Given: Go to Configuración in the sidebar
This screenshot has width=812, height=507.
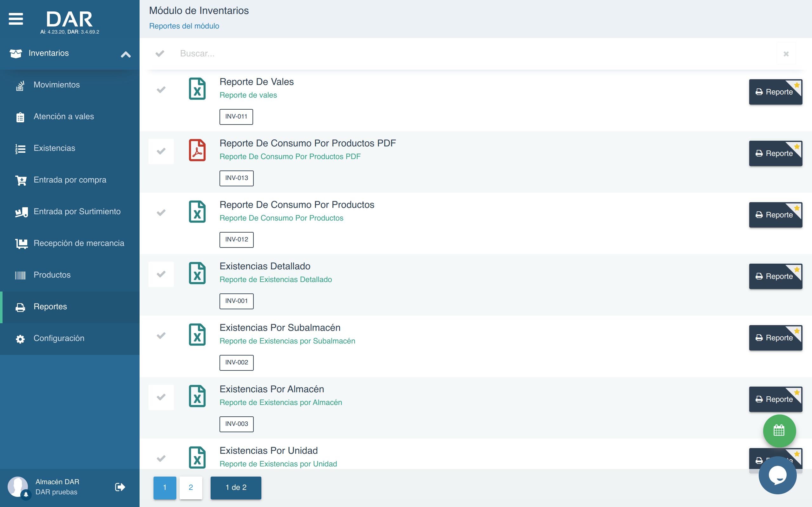Looking at the screenshot, I should click(x=59, y=338).
